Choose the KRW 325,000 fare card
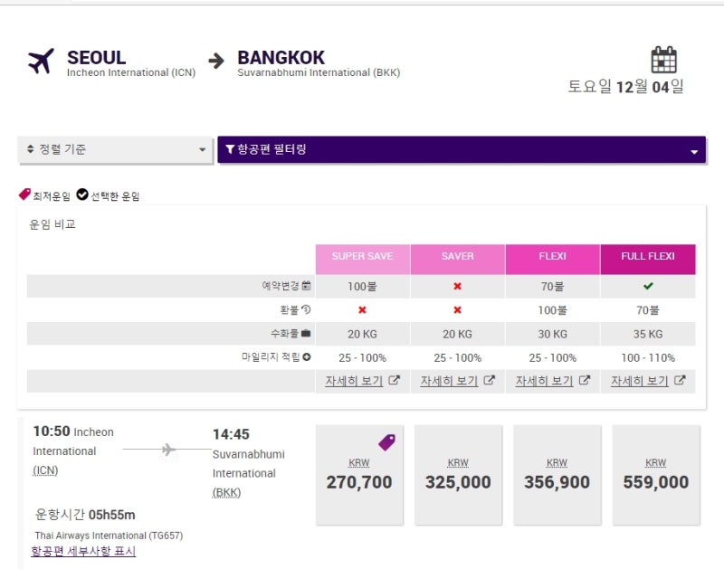The image size is (724, 588). [458, 475]
